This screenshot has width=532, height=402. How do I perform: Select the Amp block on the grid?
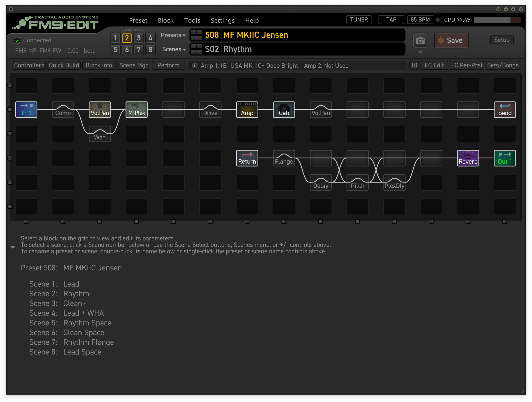(247, 110)
